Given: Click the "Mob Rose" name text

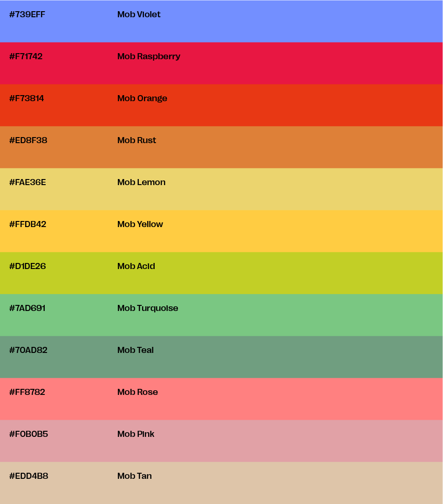Looking at the screenshot, I should 137,392.
